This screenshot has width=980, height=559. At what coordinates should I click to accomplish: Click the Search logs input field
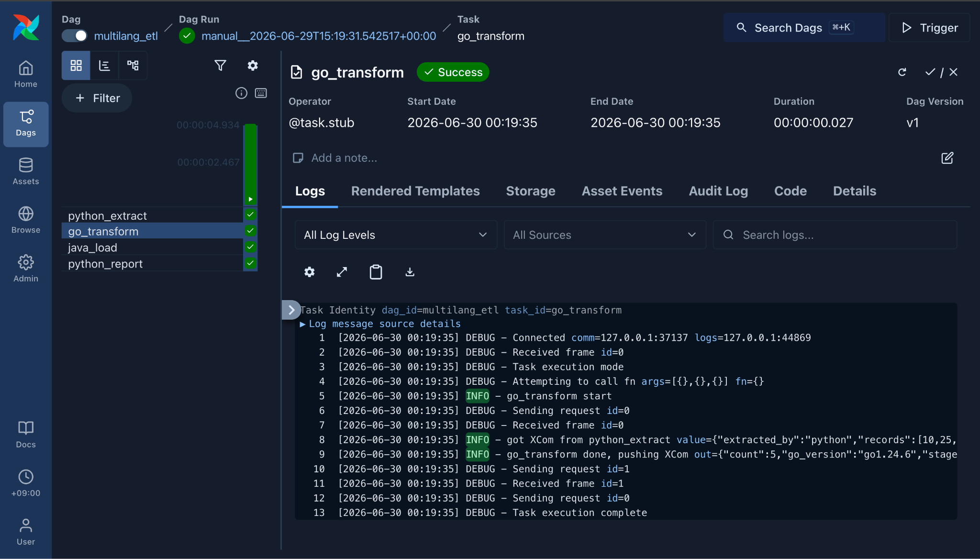(835, 235)
